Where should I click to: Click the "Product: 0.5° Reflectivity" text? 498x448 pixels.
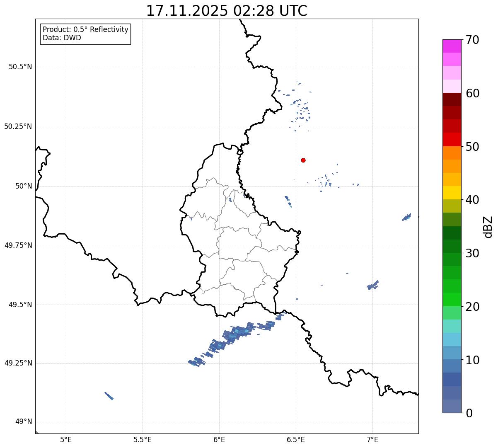click(85, 30)
